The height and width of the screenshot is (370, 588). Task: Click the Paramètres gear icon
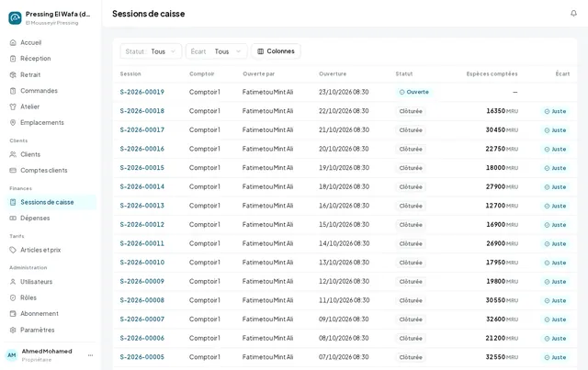13,330
